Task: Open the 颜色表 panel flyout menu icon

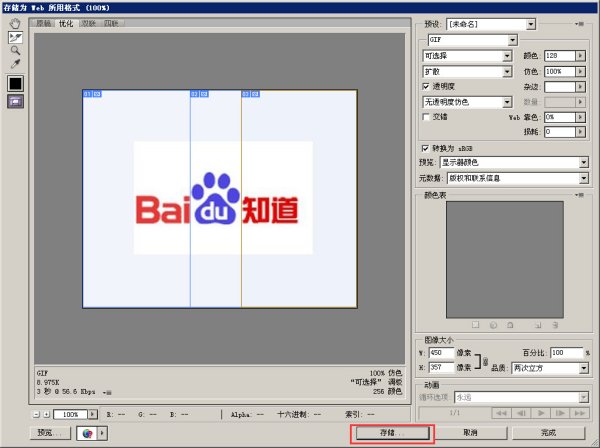Action: pos(579,195)
